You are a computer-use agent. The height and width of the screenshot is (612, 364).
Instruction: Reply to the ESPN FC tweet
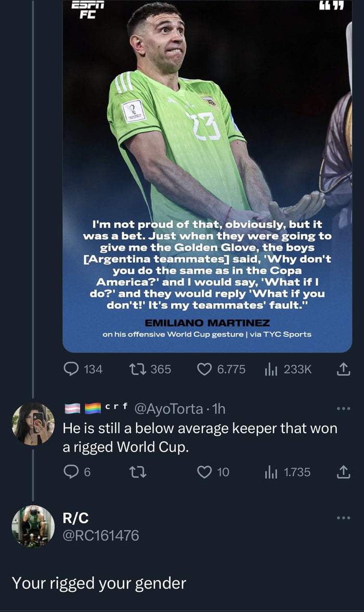pyautogui.click(x=71, y=369)
